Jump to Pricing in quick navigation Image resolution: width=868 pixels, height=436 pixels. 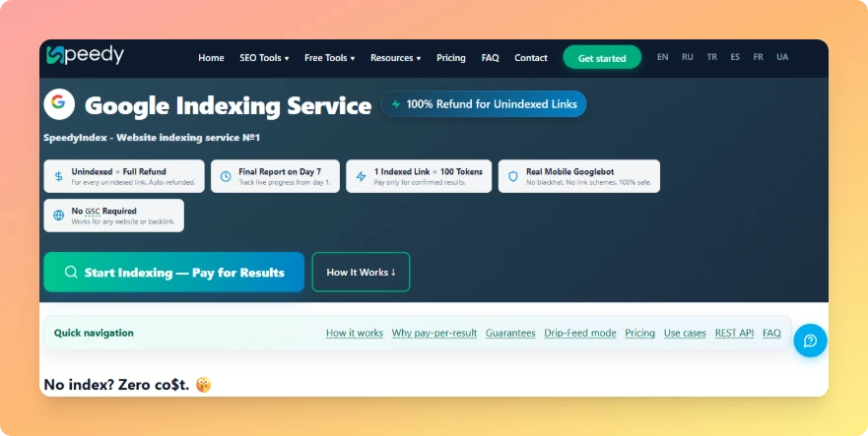coord(640,333)
